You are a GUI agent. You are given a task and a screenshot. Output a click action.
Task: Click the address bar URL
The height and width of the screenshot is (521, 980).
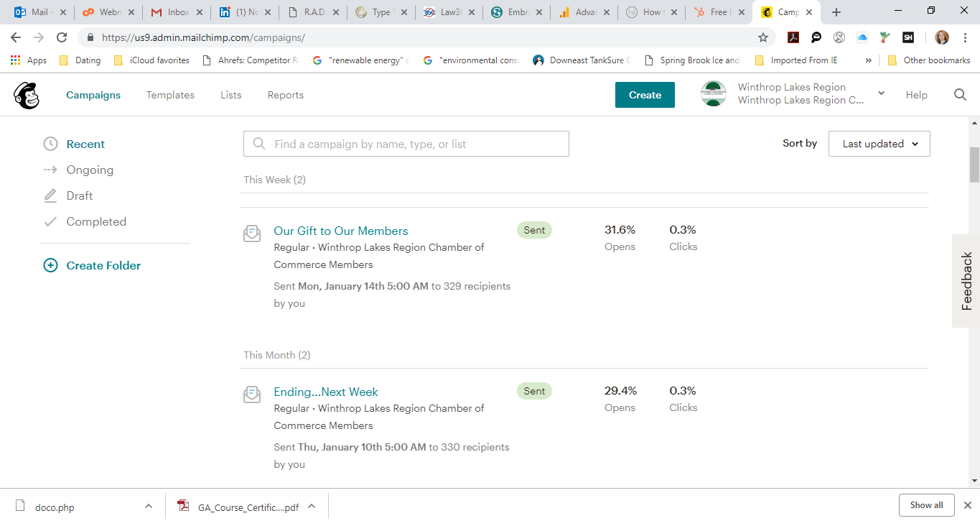(203, 37)
